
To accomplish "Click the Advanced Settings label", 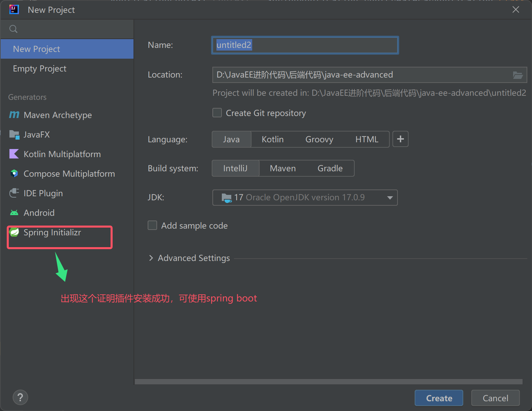I will [x=194, y=258].
